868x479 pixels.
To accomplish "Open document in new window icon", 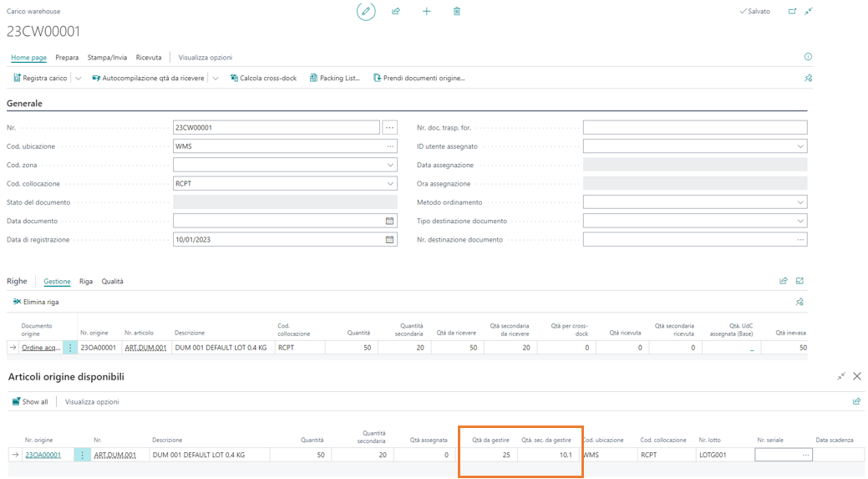I will pyautogui.click(x=792, y=12).
